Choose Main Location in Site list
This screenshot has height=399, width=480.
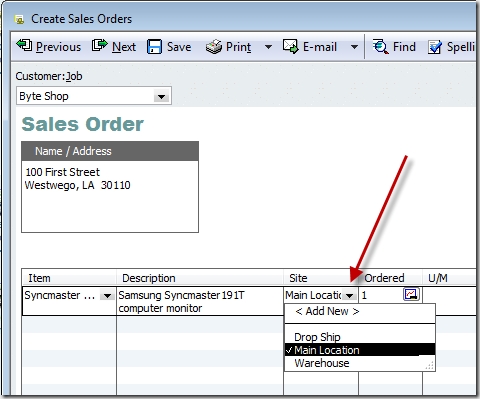[x=360, y=350]
